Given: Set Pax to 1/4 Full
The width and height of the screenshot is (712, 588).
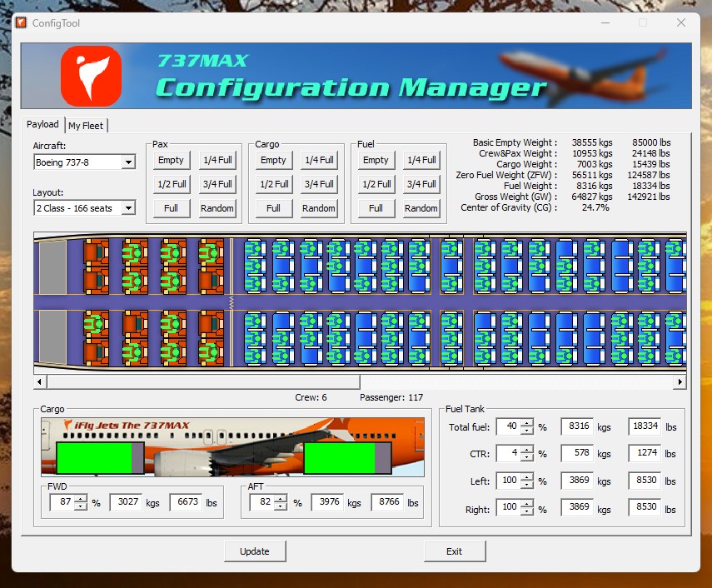Looking at the screenshot, I should pos(217,160).
